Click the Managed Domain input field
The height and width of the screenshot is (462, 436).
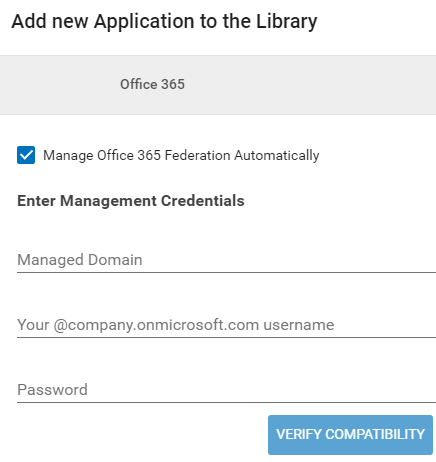pyautogui.click(x=226, y=260)
